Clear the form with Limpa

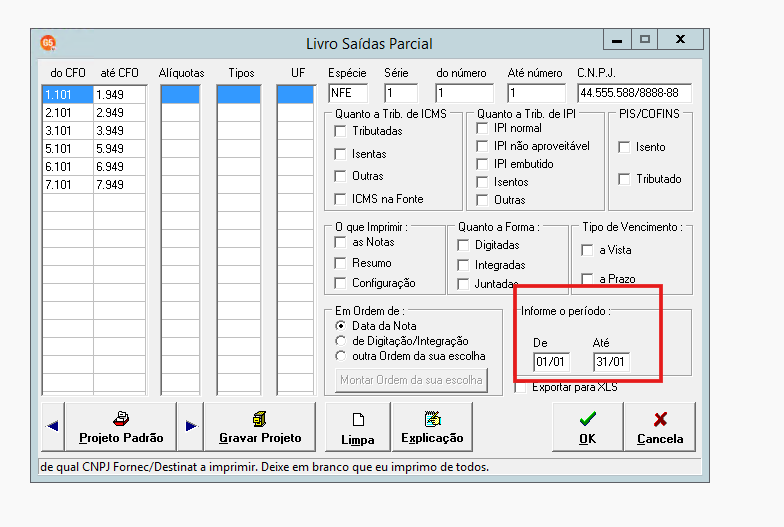pos(358,426)
